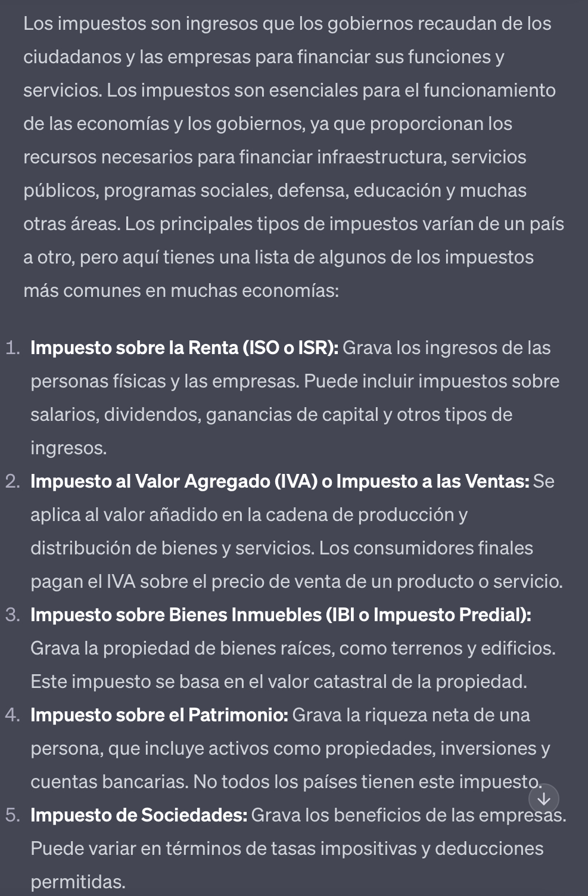Image resolution: width=588 pixels, height=896 pixels.
Task: Click the 'Impuesto de Sociedades:' bold heading
Action: pyautogui.click(x=139, y=815)
